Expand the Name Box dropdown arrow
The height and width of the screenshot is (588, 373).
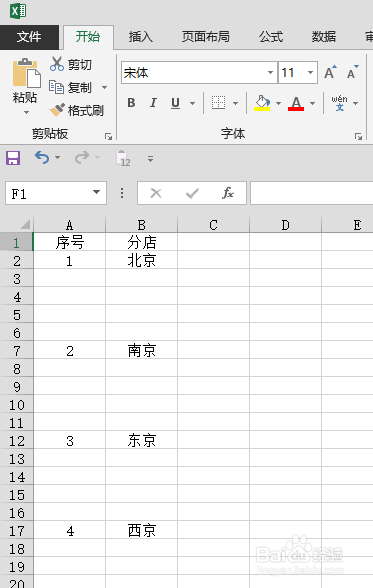(97, 192)
